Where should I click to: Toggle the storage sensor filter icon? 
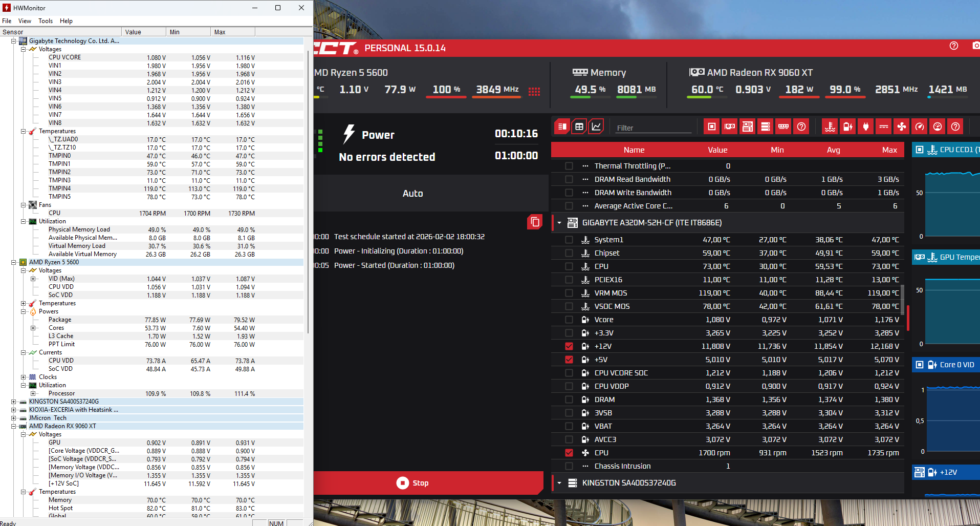coord(766,127)
